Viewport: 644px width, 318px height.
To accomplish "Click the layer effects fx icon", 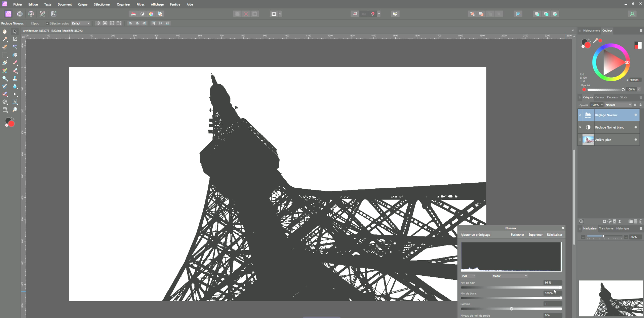I will coord(614,222).
